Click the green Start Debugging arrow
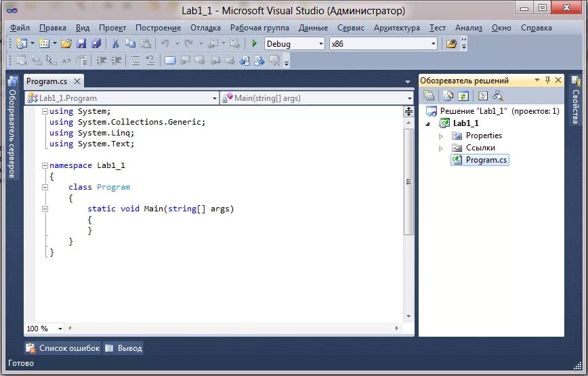588x376 pixels. tap(255, 43)
